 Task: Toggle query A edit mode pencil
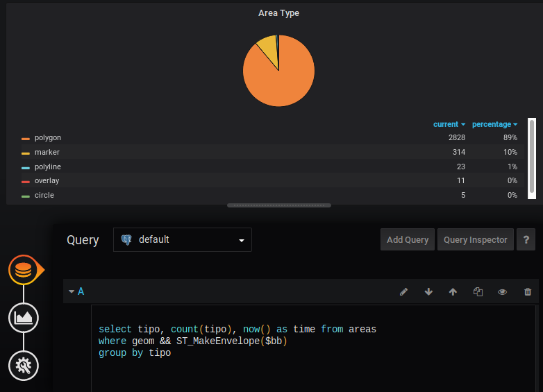tap(404, 292)
